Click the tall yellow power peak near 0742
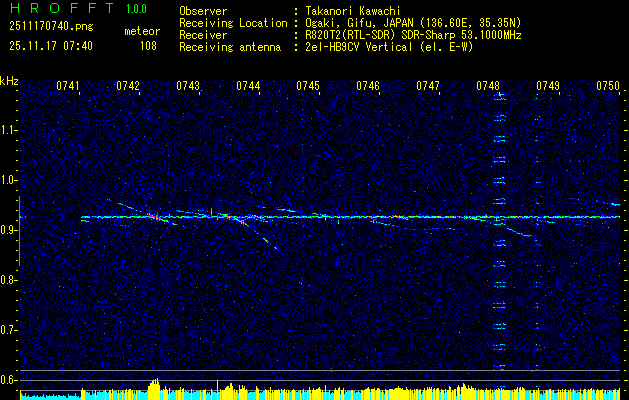629x400 pixels. click(x=154, y=389)
